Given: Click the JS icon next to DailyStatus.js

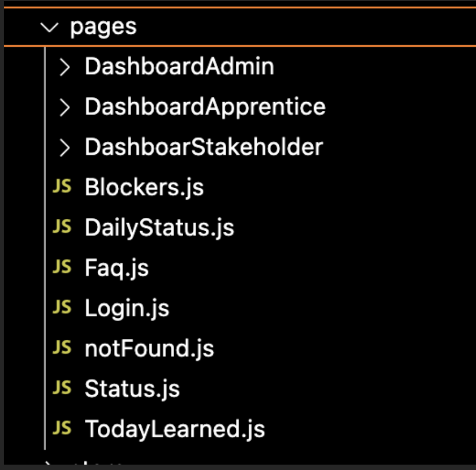Looking at the screenshot, I should 62,227.
